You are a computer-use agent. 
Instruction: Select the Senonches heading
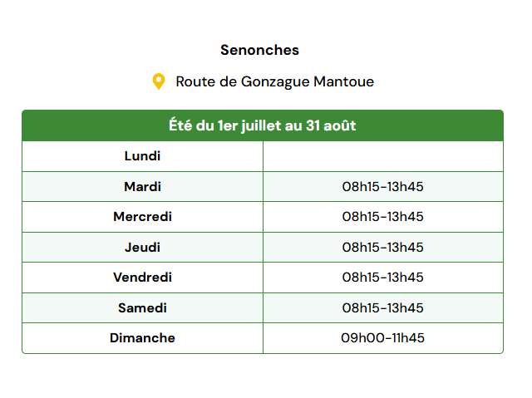[x=259, y=50]
